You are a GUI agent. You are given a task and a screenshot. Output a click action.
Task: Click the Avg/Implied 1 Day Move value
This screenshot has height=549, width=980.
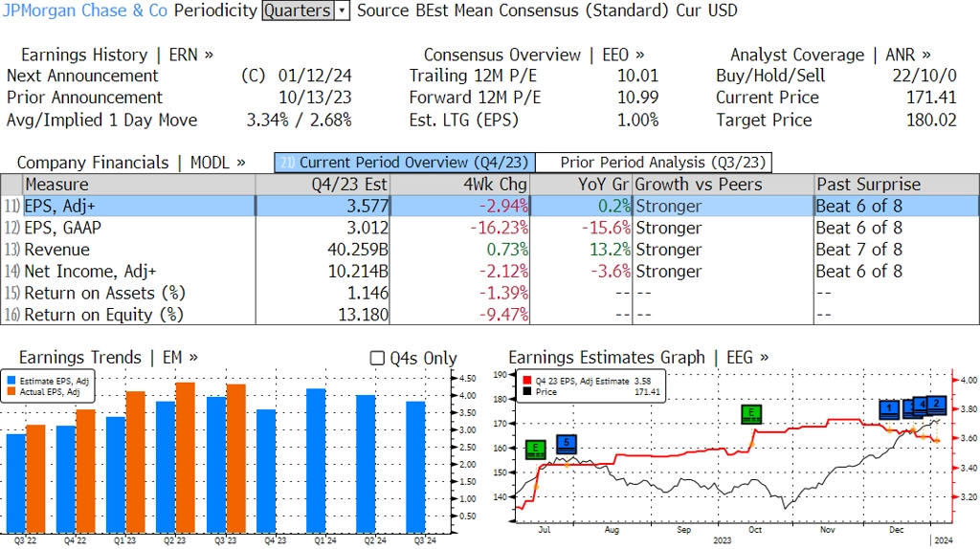click(299, 121)
